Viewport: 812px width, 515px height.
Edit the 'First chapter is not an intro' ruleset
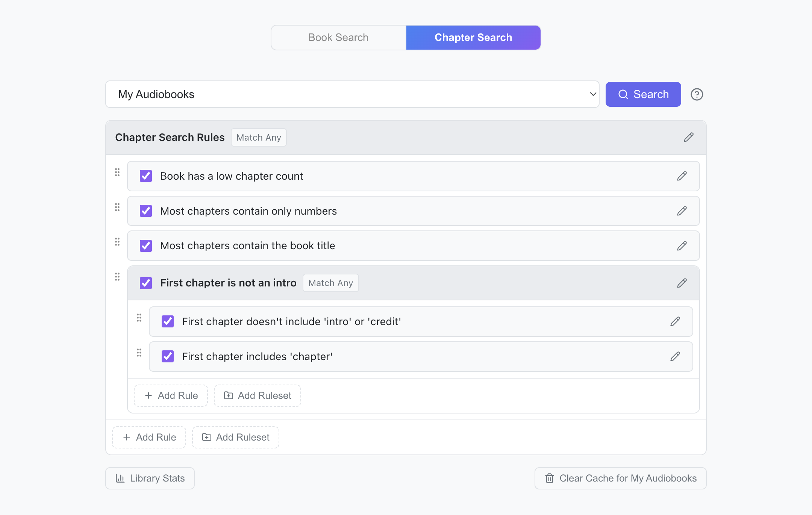pos(682,283)
